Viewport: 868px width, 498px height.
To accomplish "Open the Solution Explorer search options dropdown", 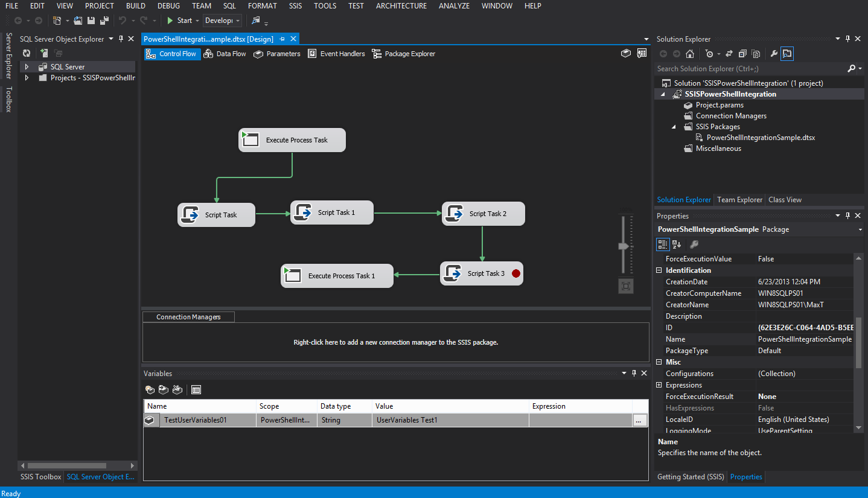I will [860, 69].
